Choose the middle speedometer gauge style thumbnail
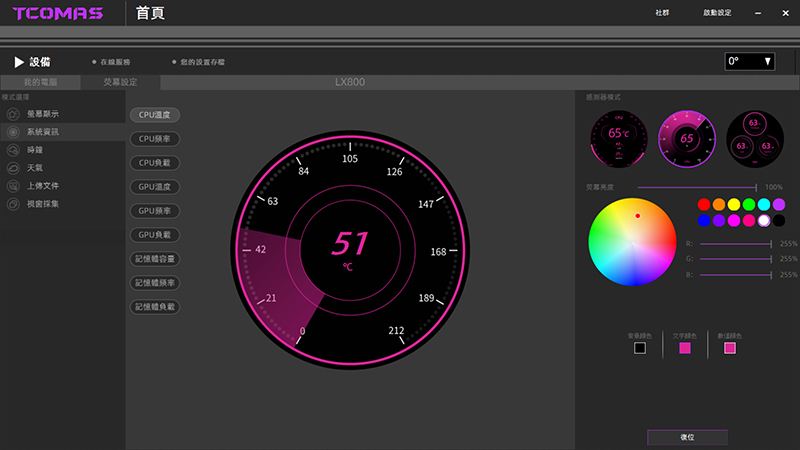Screen dimensions: 800x450 [685, 138]
